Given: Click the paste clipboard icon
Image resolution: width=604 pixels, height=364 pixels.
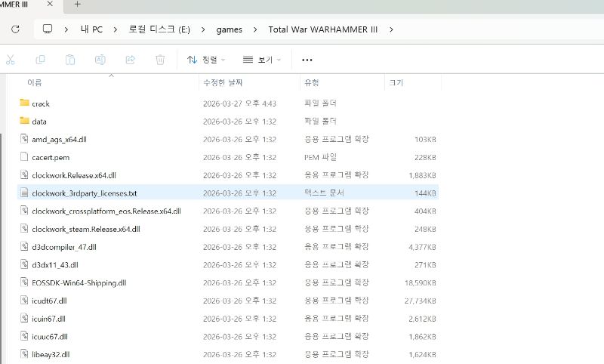Looking at the screenshot, I should click(x=69, y=60).
